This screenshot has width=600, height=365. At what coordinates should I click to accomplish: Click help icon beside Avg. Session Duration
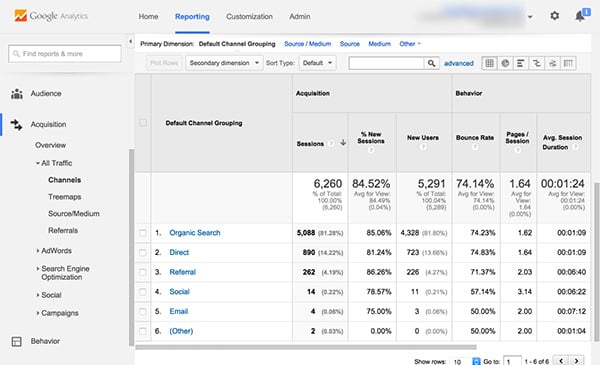coord(575,147)
